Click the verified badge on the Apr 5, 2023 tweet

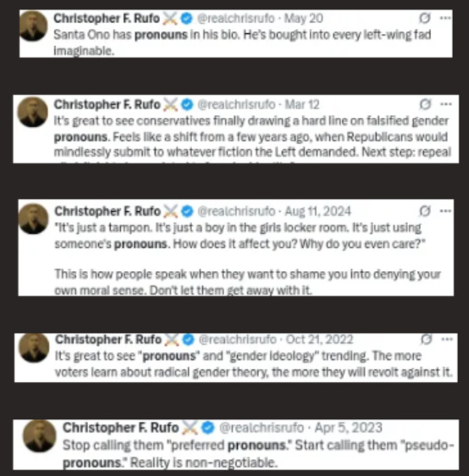[x=207, y=428]
